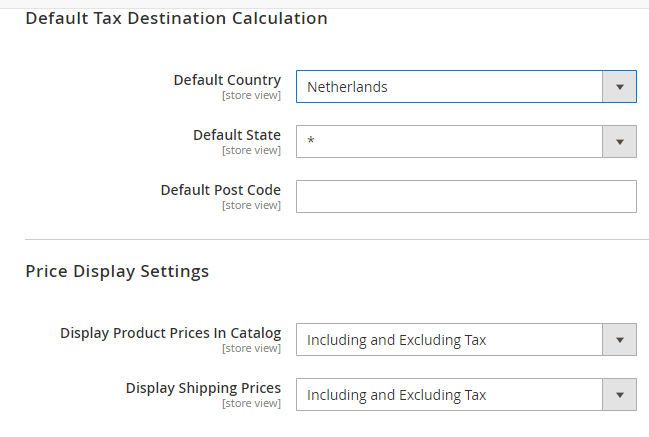Click store view scope under Display Shipping Prices
Image resolution: width=649 pixels, height=437 pixels.
251,404
